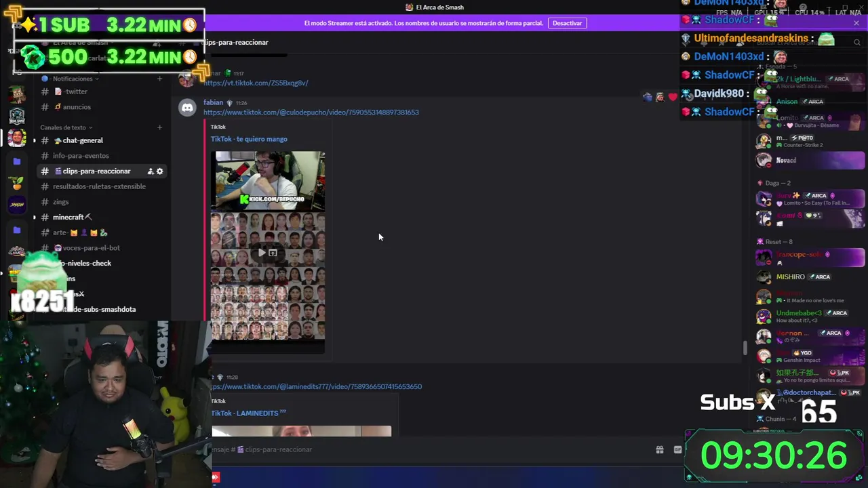
Task: Open the culodepucho TikTok video link
Action: [311, 113]
